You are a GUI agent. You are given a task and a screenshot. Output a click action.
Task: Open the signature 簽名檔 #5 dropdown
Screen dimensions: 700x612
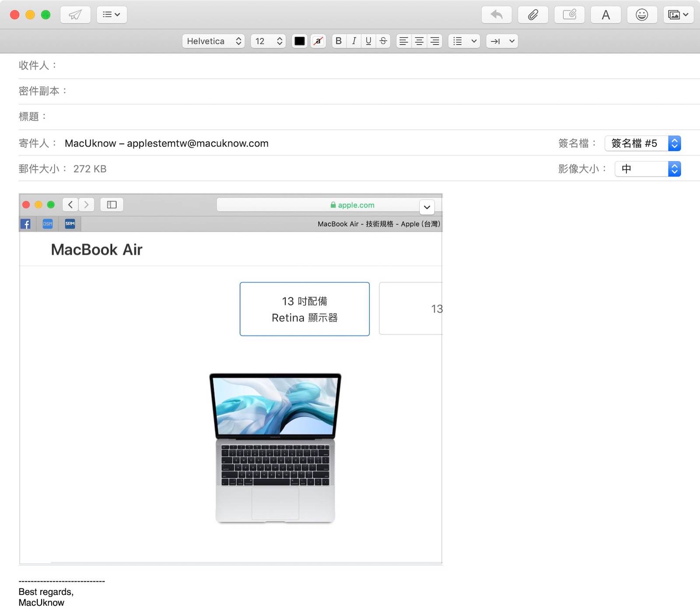[x=643, y=143]
